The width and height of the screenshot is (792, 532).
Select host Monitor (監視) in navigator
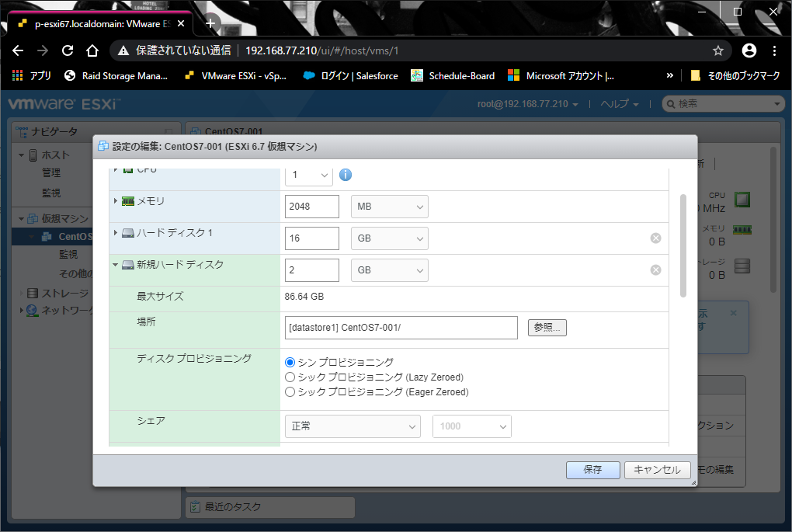[51, 193]
